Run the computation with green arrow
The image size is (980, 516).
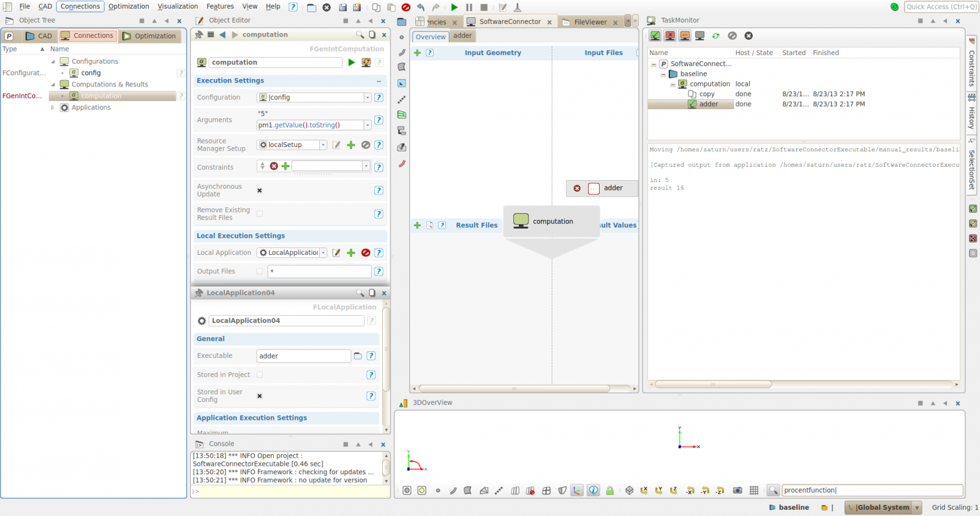352,63
